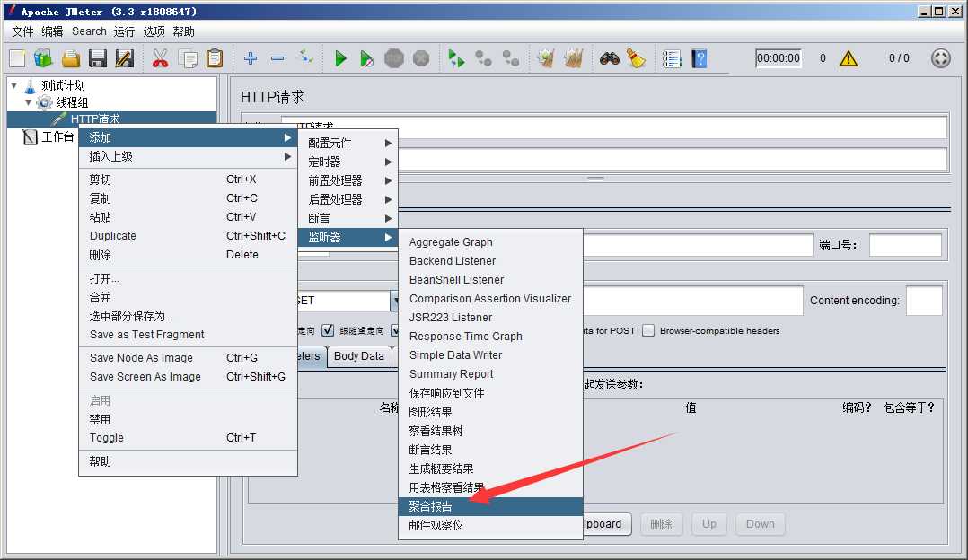Click the Save floppy disk icon
The image size is (968, 560).
click(98, 58)
